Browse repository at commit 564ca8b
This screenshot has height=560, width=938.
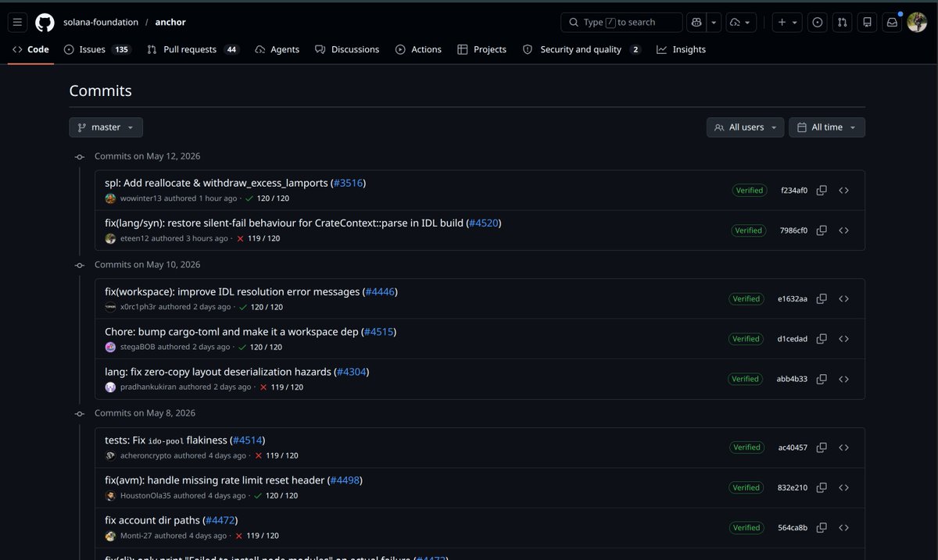[843, 528]
